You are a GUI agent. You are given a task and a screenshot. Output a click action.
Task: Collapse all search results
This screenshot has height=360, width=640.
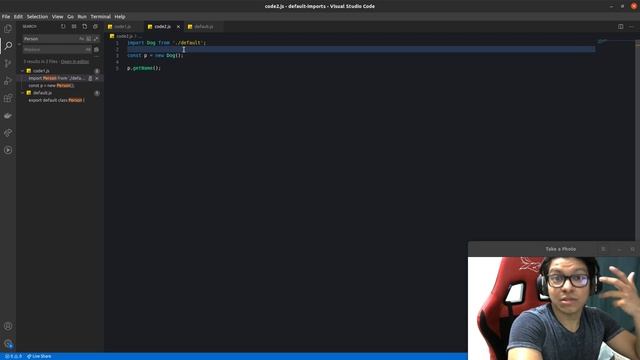click(x=96, y=27)
